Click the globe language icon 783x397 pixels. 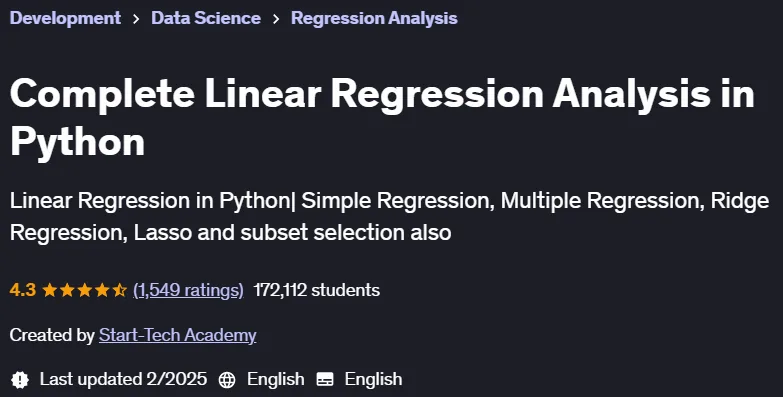click(x=227, y=380)
